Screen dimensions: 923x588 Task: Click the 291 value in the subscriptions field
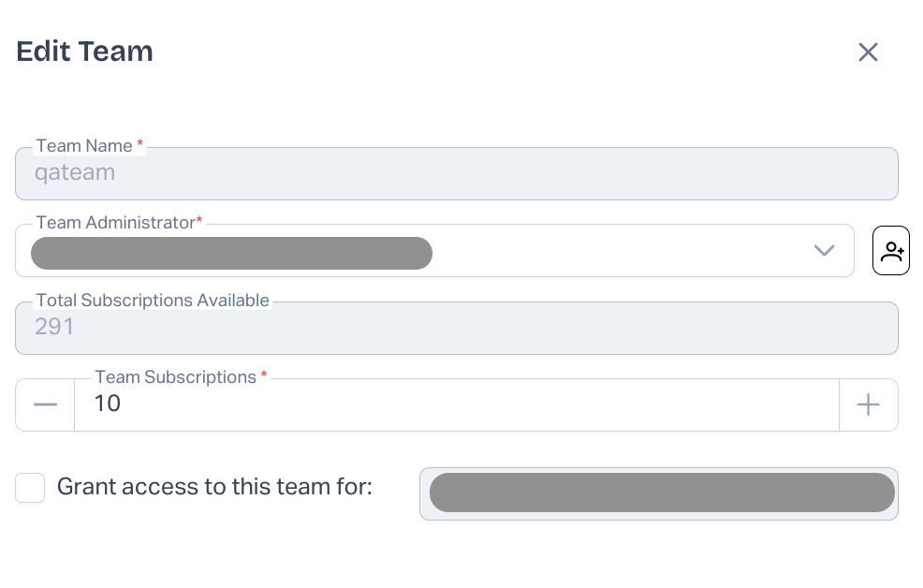[x=54, y=327]
